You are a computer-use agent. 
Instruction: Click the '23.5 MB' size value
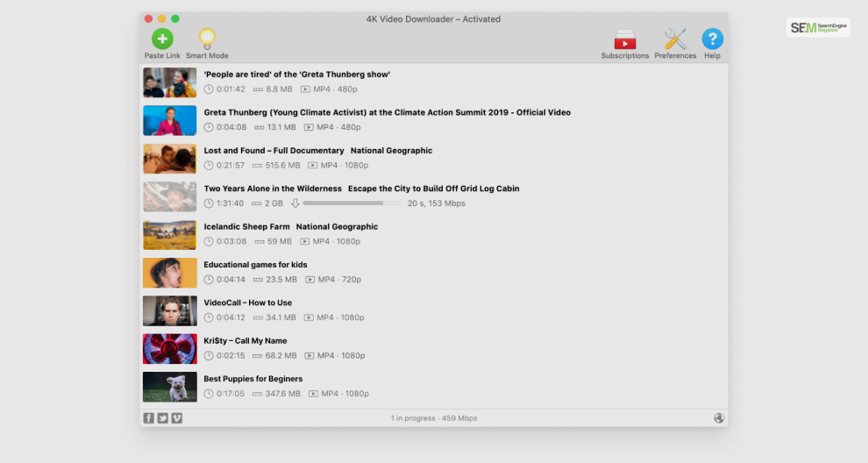click(x=281, y=280)
